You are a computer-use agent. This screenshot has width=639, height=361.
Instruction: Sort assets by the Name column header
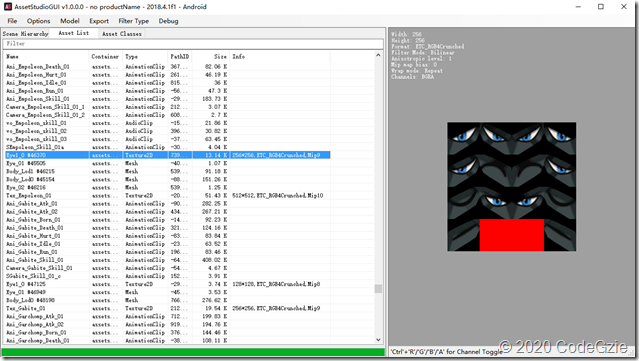46,57
